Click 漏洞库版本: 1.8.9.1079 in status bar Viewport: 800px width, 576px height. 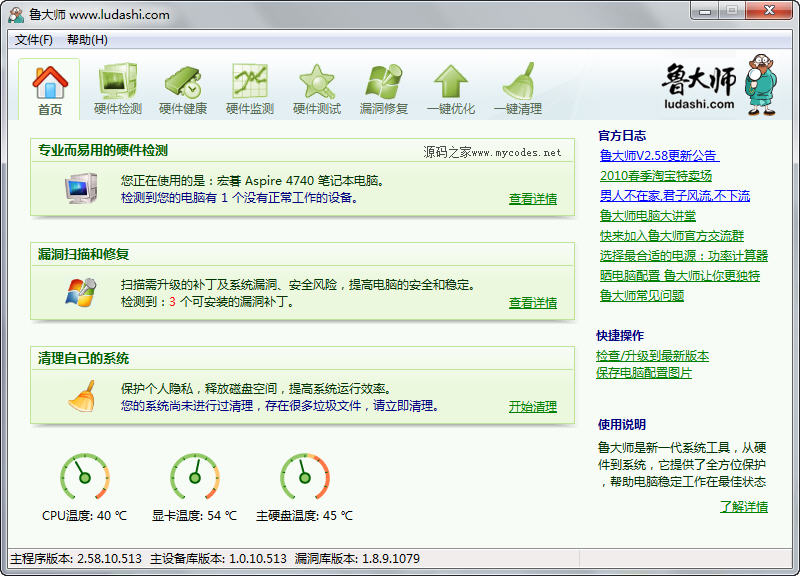(x=357, y=559)
